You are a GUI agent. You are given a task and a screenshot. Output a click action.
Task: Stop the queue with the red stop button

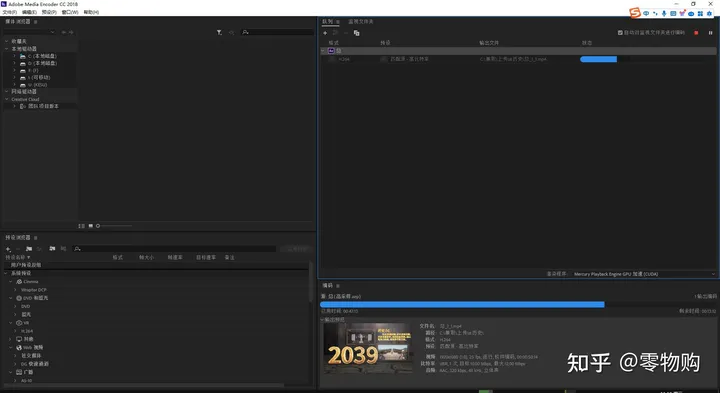[x=696, y=33]
